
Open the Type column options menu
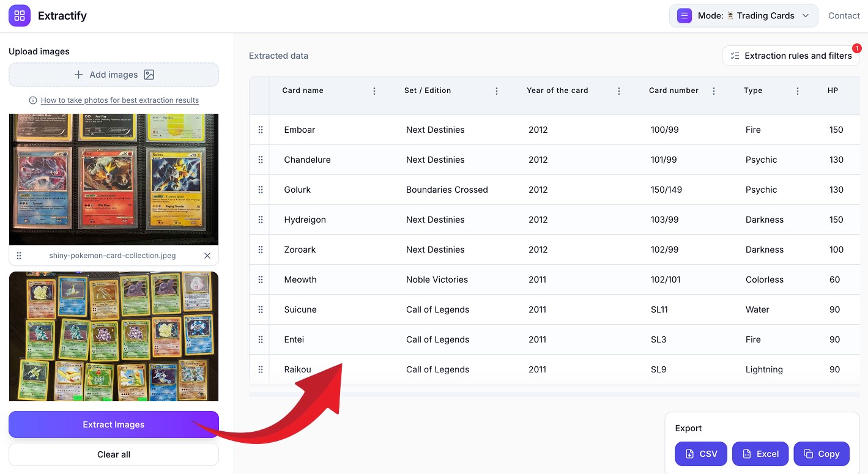tap(798, 91)
